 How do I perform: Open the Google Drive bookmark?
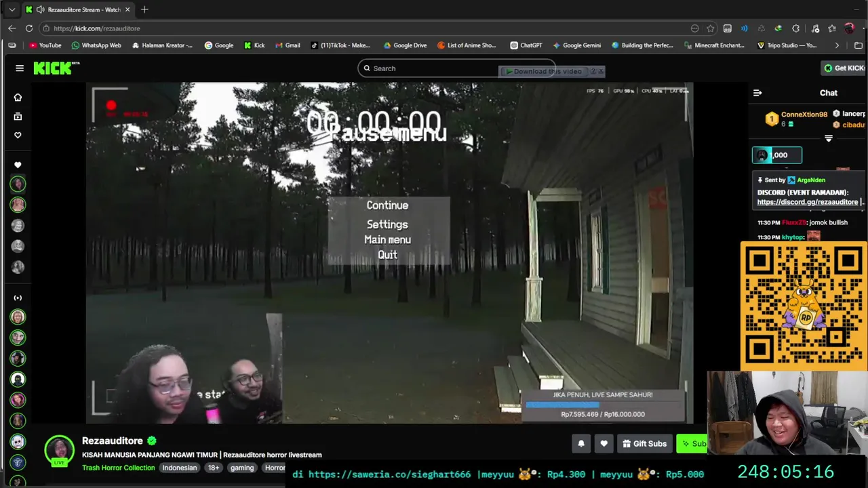[405, 45]
